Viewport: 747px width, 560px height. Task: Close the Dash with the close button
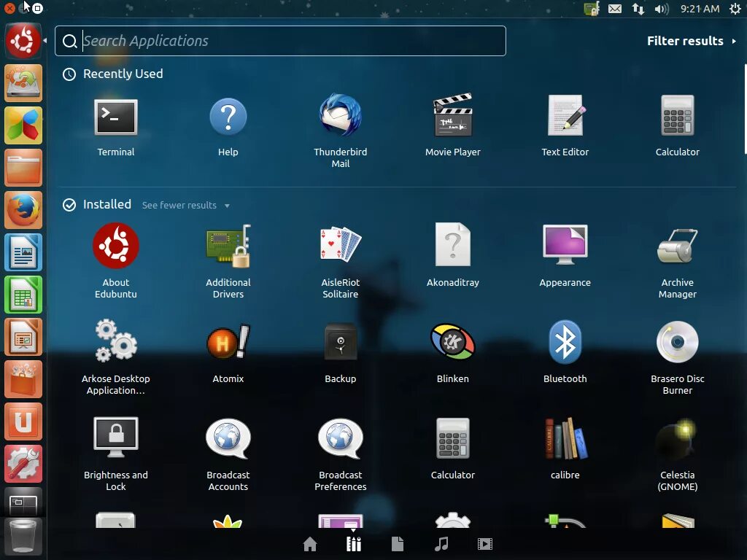[9, 8]
